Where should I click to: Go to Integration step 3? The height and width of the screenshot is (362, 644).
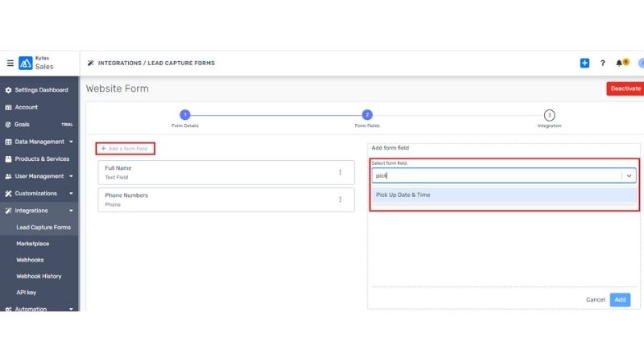pos(549,115)
